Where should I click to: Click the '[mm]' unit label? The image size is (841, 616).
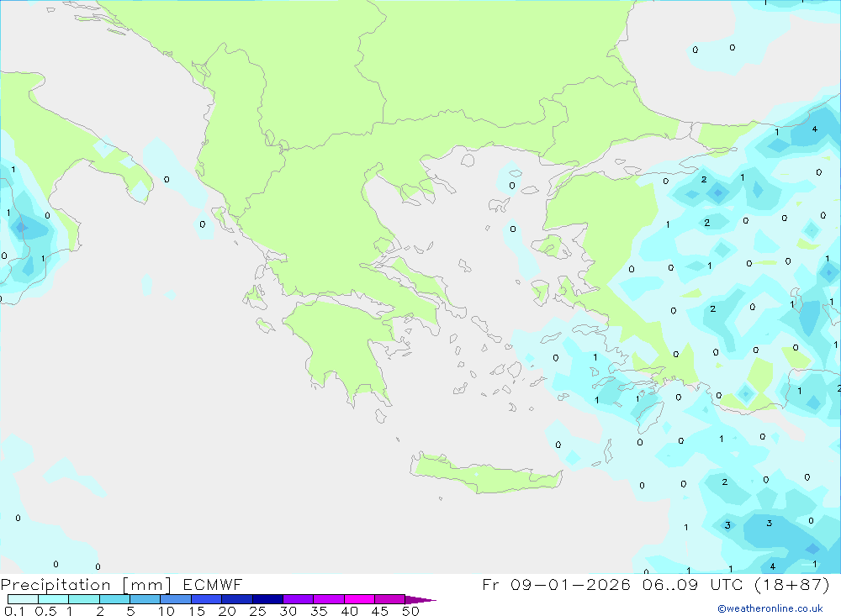[146, 585]
